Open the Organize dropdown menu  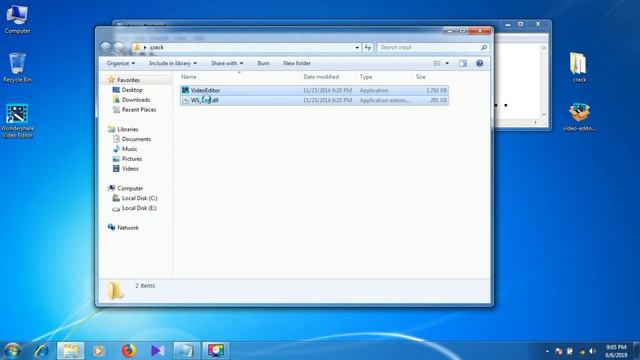tap(120, 63)
